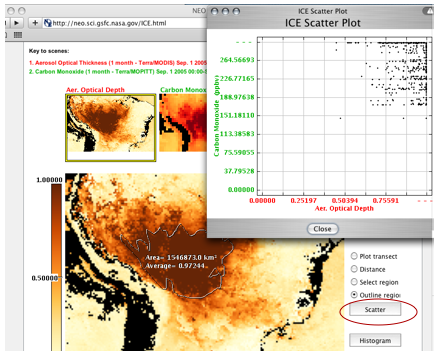Click the Carbon Monox thumbnail label
The height and width of the screenshot is (361, 441).
click(x=183, y=90)
